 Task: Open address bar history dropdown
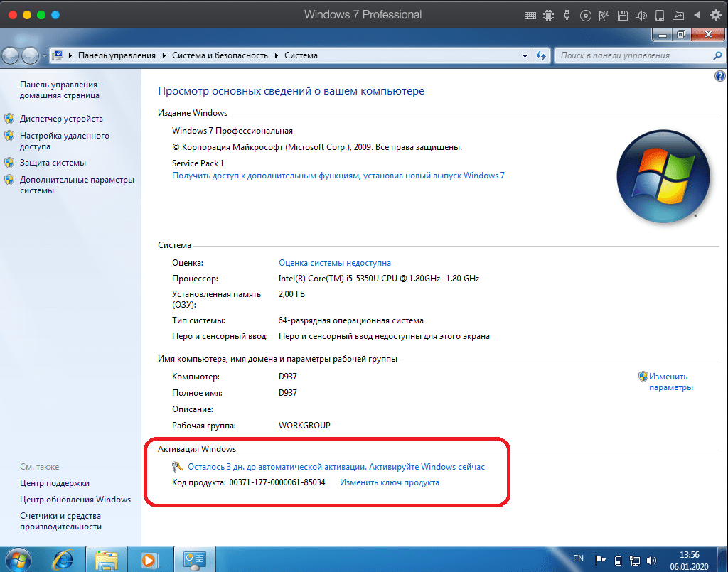pos(525,55)
